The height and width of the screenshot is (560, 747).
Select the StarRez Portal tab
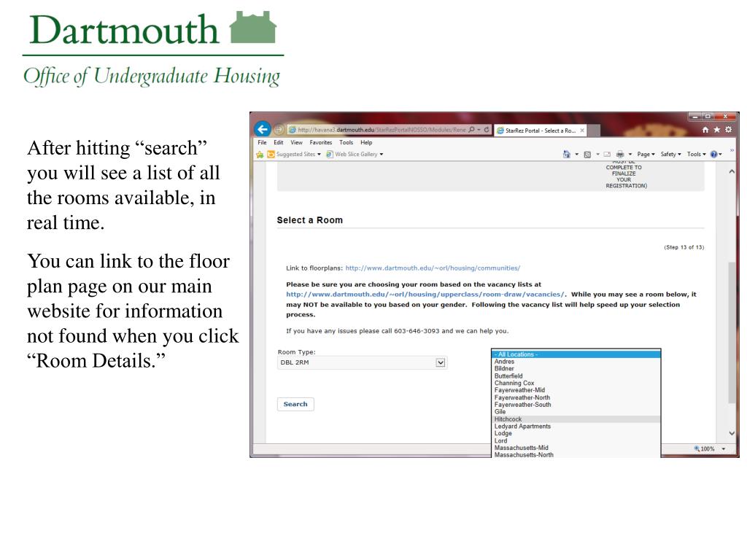540,131
